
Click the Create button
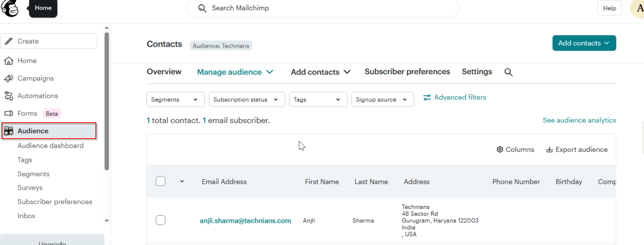point(49,41)
